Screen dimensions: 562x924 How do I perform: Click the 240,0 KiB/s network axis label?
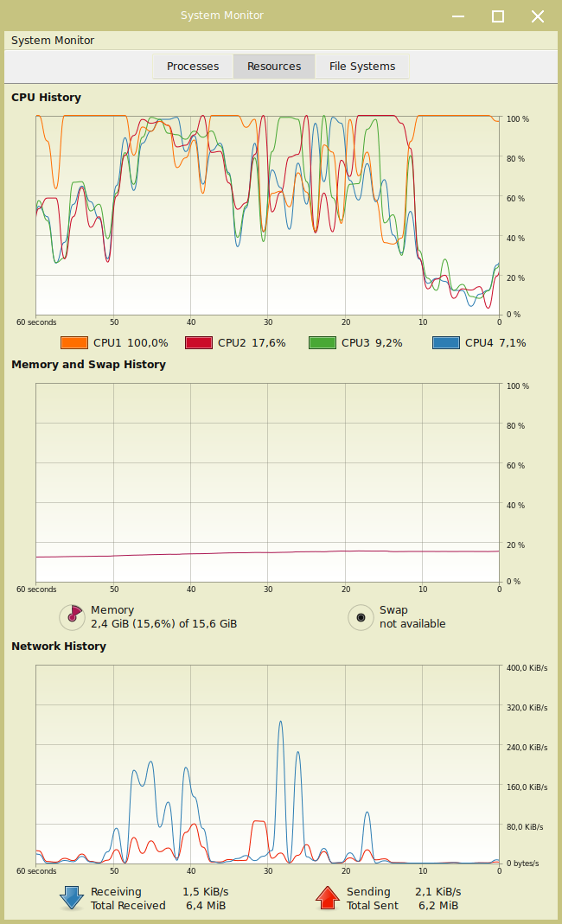527,747
